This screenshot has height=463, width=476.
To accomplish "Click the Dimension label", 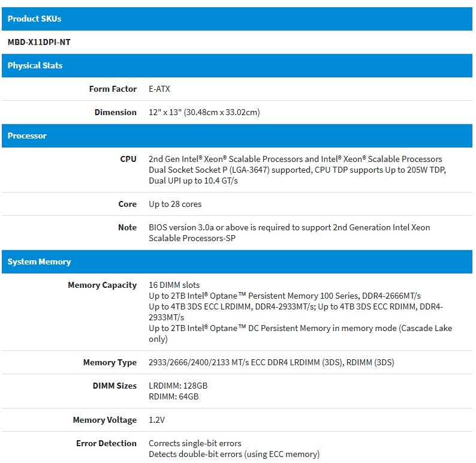I will pos(115,112).
